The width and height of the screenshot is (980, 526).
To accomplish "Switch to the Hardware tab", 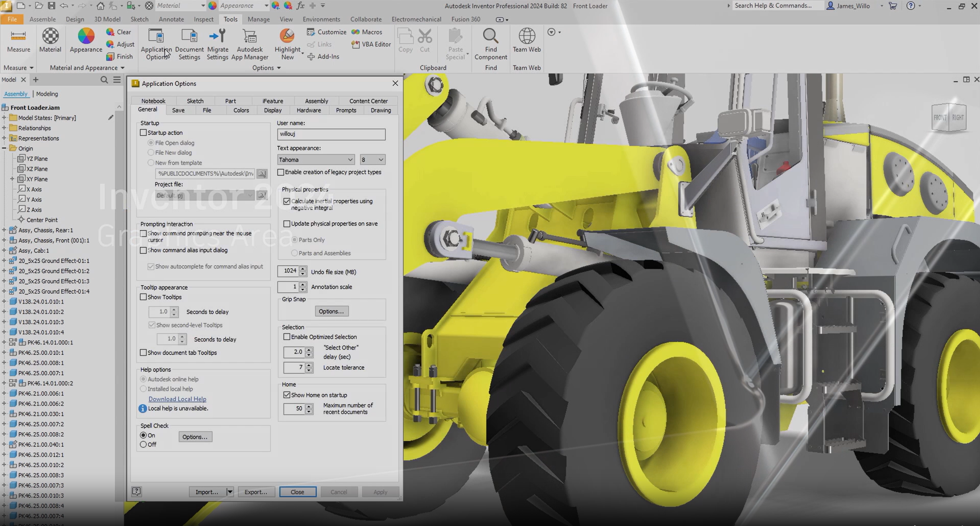I will (308, 110).
